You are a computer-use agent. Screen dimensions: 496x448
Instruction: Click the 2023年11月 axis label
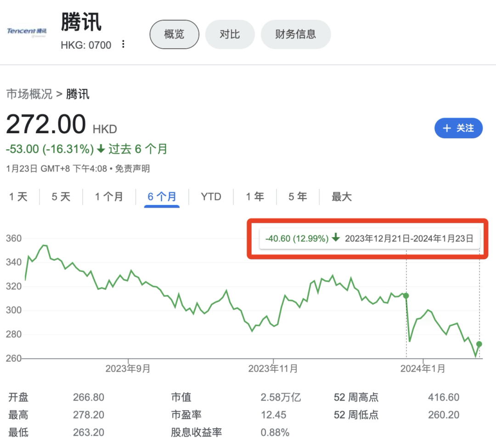click(273, 369)
